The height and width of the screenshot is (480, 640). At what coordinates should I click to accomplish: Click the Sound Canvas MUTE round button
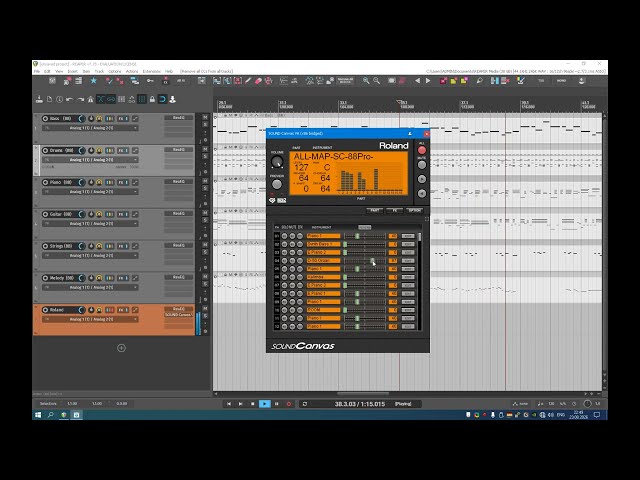422,165
